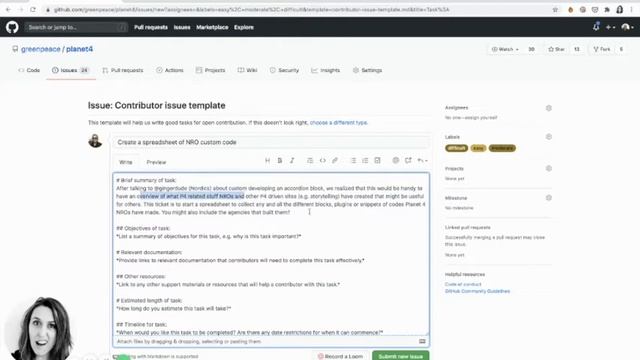Open Explore in the top navigation
This screenshot has height=360, width=640.
click(x=244, y=27)
